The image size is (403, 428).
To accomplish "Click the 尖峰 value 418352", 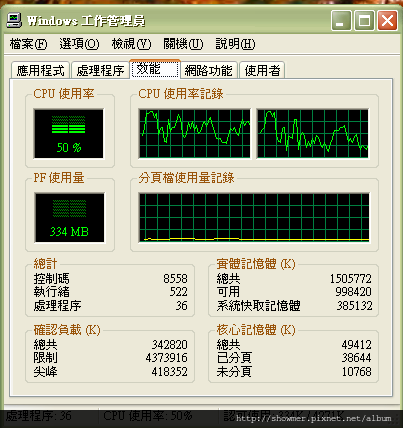I will coord(170,371).
